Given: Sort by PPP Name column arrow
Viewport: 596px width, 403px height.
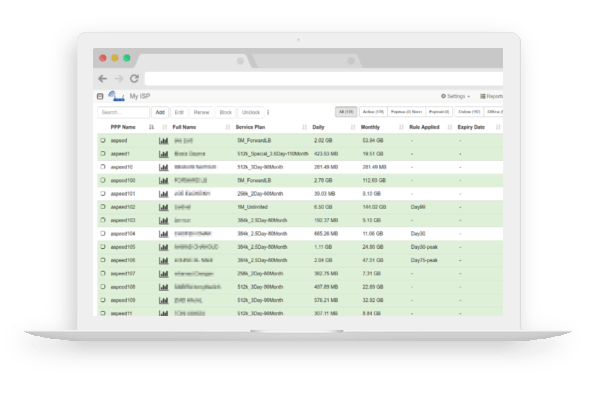Looking at the screenshot, I should click(152, 127).
